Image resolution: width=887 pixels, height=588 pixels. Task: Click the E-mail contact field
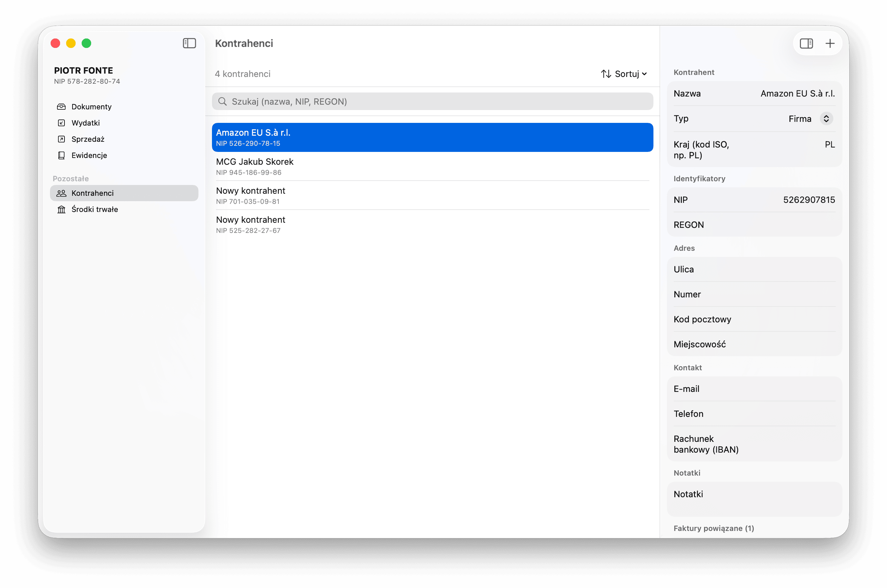point(754,389)
